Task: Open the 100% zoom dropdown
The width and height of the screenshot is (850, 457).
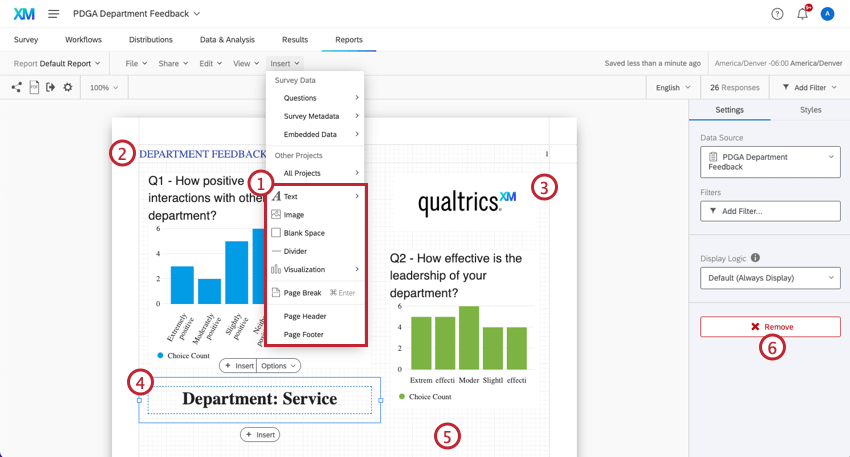Action: point(104,87)
